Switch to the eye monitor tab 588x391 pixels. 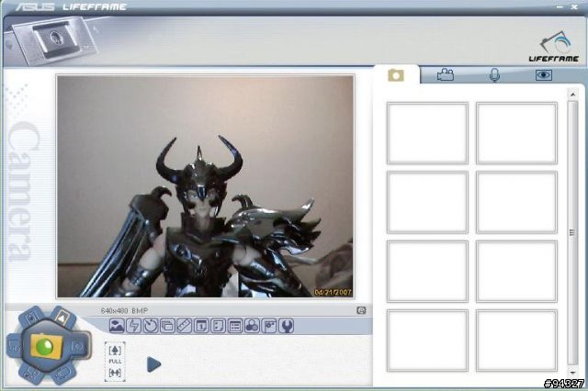(543, 75)
